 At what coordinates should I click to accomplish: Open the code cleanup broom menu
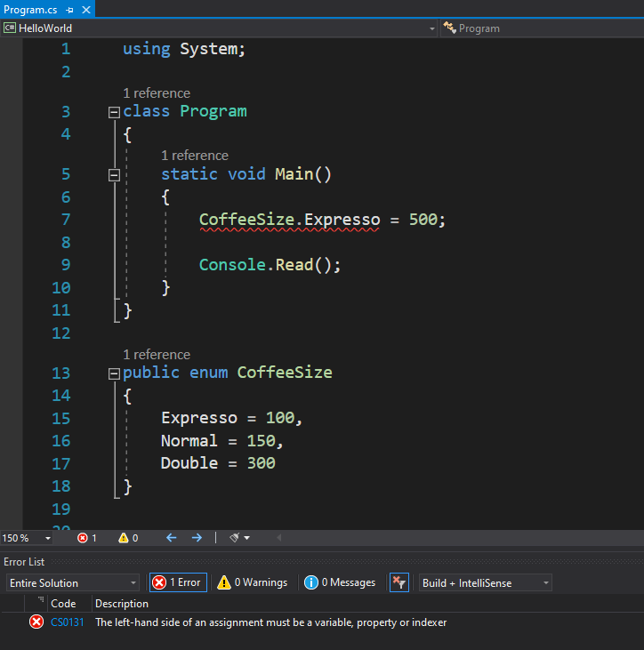point(239,538)
